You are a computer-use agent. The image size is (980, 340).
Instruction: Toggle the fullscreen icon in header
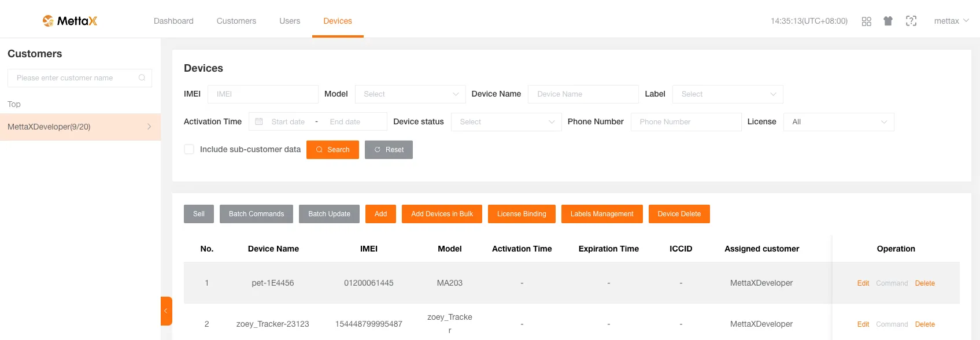point(911,21)
